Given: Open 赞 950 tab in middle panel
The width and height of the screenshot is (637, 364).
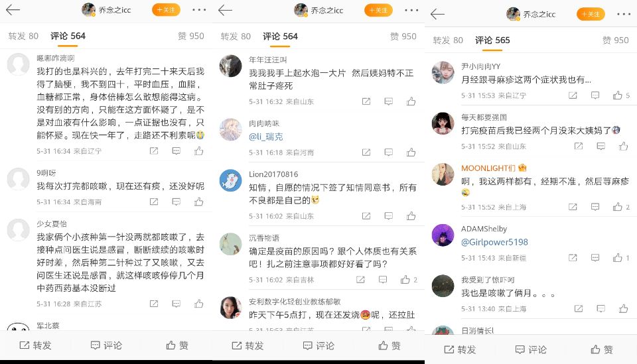Looking at the screenshot, I should [403, 36].
